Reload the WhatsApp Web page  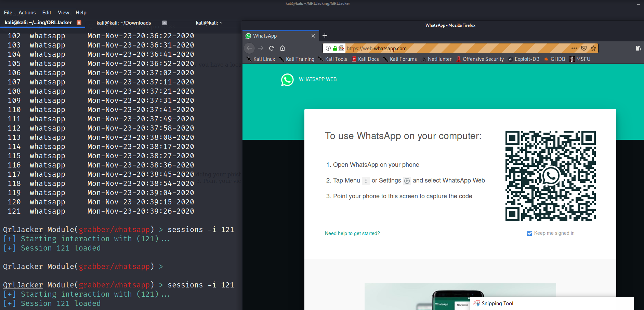click(271, 48)
